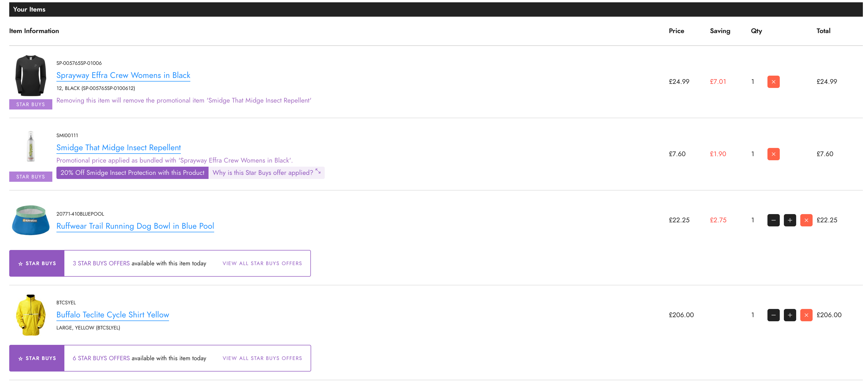Increase quantity of Ruffwear Dog Bowl

point(790,220)
